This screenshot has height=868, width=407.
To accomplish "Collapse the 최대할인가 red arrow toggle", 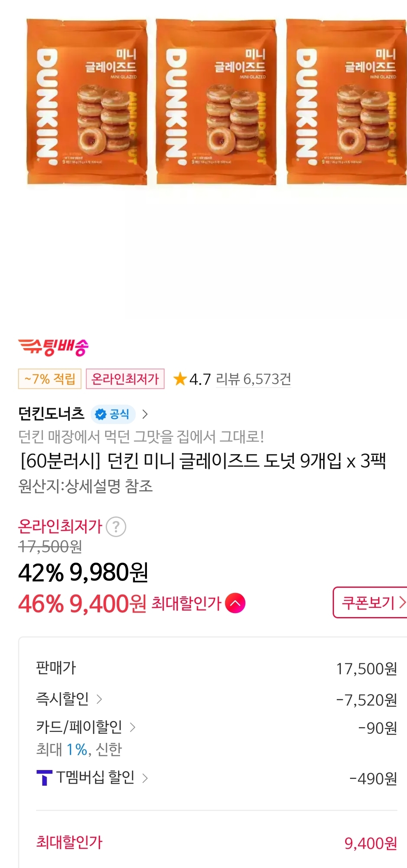I will point(235,603).
